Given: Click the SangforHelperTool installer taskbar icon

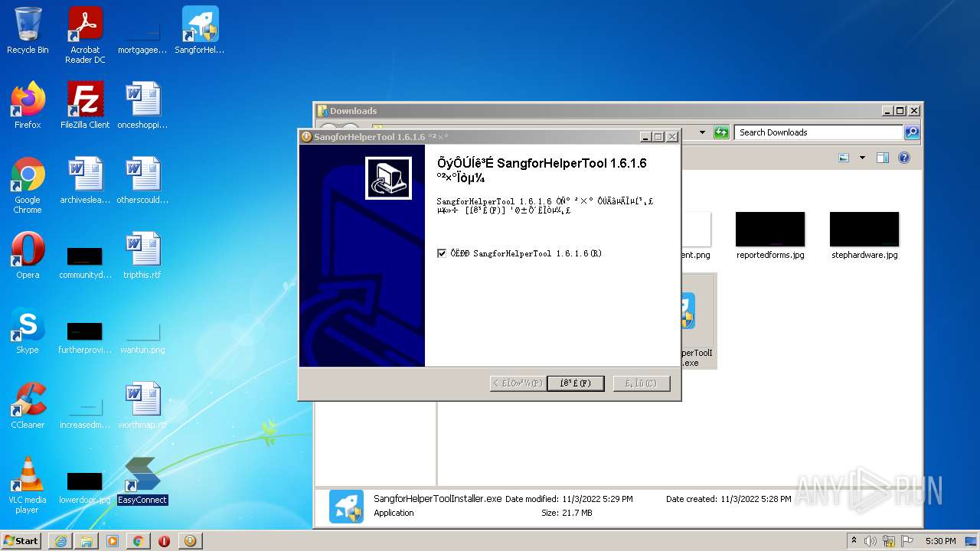Looking at the screenshot, I should 190,541.
